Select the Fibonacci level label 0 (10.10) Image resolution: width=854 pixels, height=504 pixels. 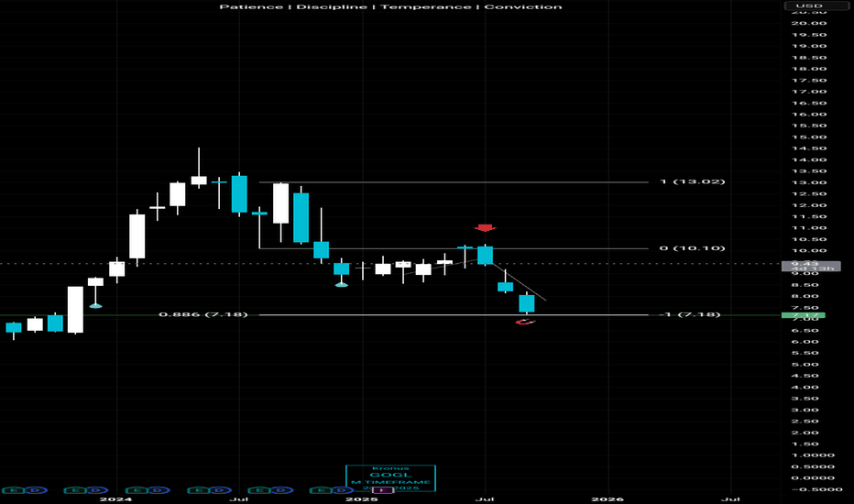pyautogui.click(x=692, y=248)
